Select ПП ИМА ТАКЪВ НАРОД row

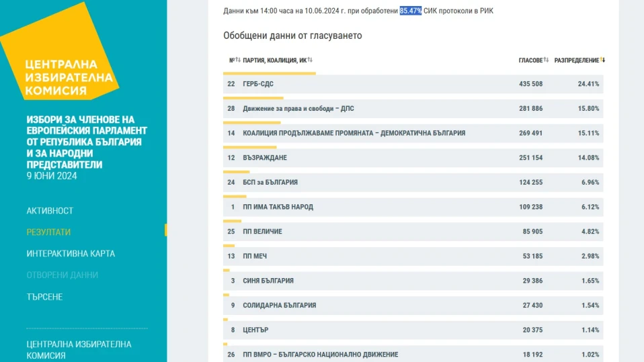click(413, 207)
